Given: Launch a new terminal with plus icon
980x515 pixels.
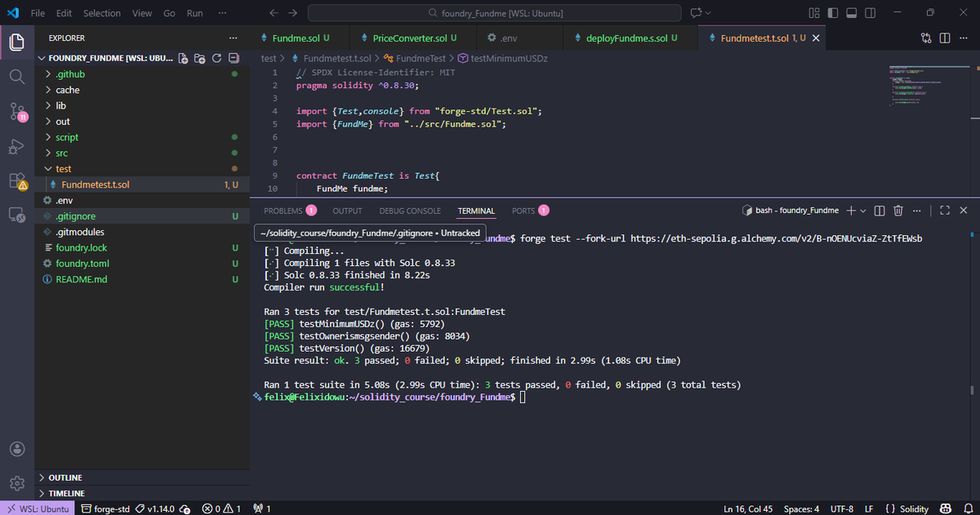Looking at the screenshot, I should pyautogui.click(x=851, y=211).
